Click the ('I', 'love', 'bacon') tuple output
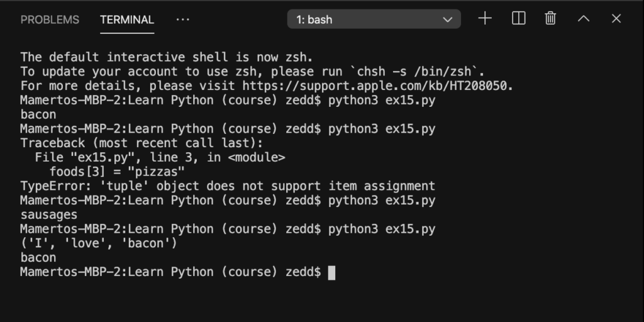 coord(99,243)
